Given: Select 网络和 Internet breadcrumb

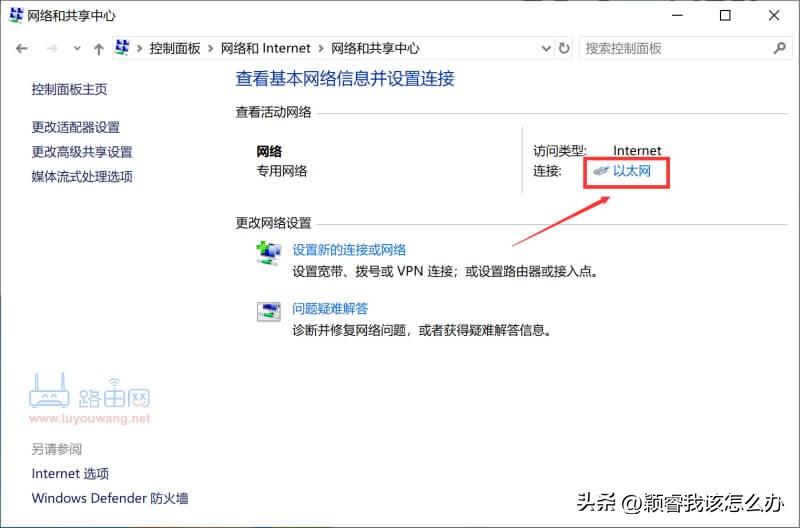Looking at the screenshot, I should click(x=265, y=48).
